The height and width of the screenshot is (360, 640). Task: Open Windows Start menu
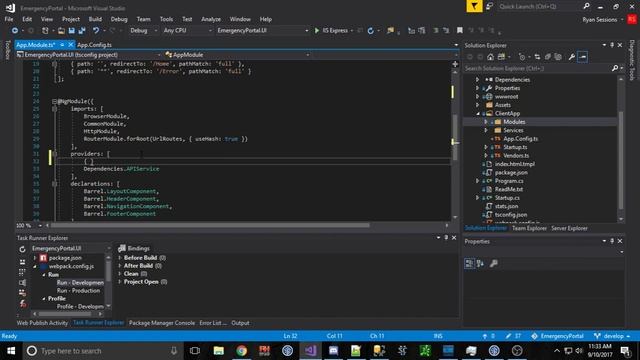[11, 351]
